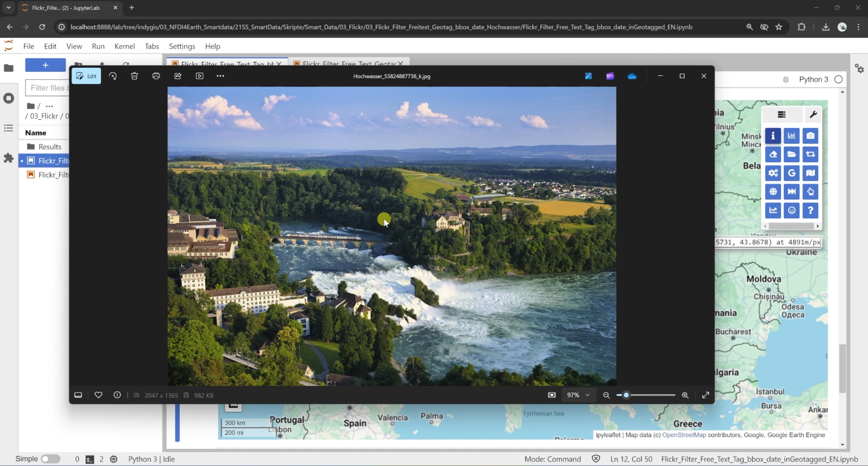Toggle the Simple mode switch
Viewport: 868px width, 466px height.
(x=50, y=459)
